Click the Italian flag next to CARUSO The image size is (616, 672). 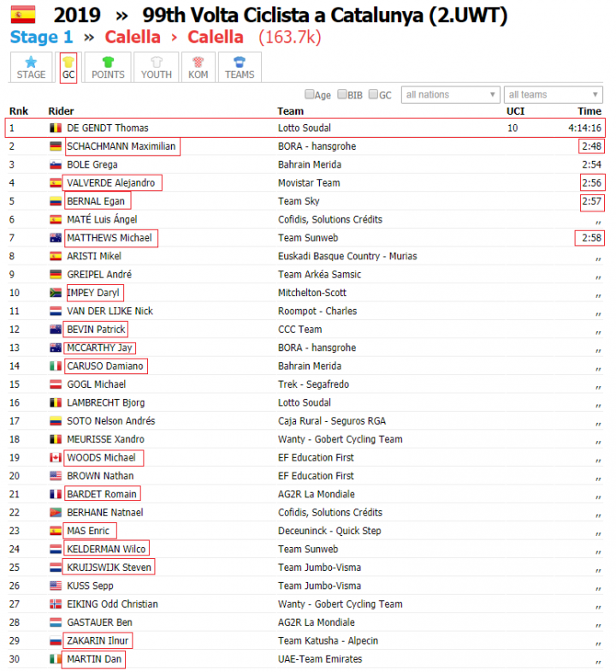click(x=56, y=366)
